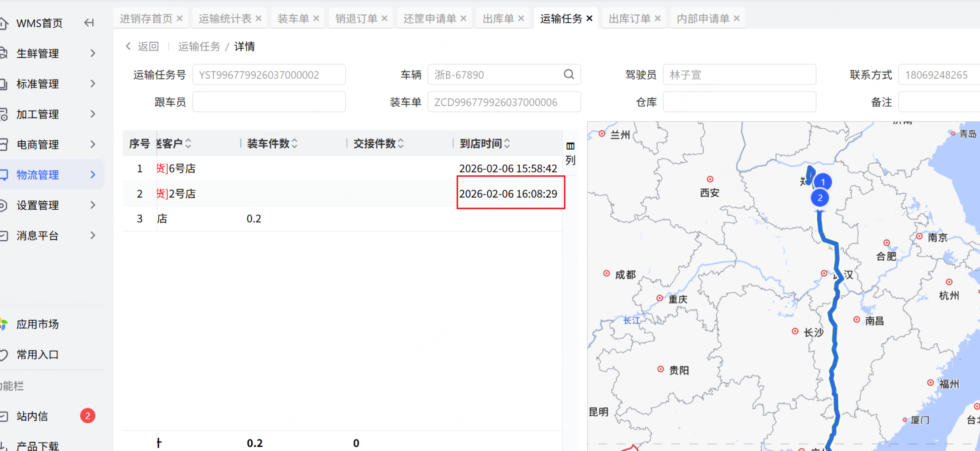980x451 pixels.
Task: Switch to the 还筐申请单 tab
Action: tap(430, 18)
